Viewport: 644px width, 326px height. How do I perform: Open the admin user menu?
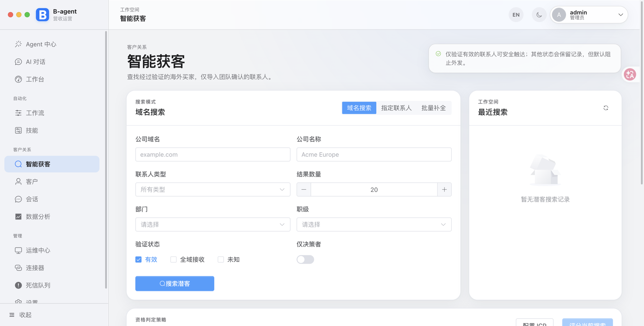click(x=589, y=15)
